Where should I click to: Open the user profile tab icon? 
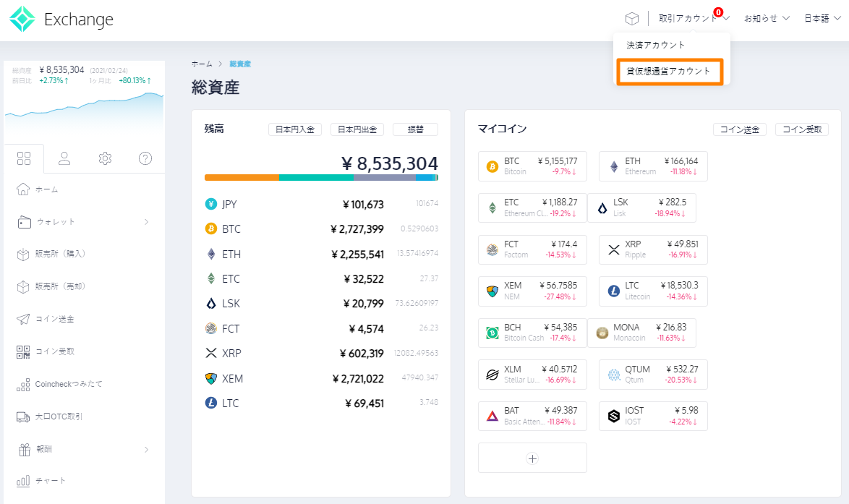coord(64,158)
